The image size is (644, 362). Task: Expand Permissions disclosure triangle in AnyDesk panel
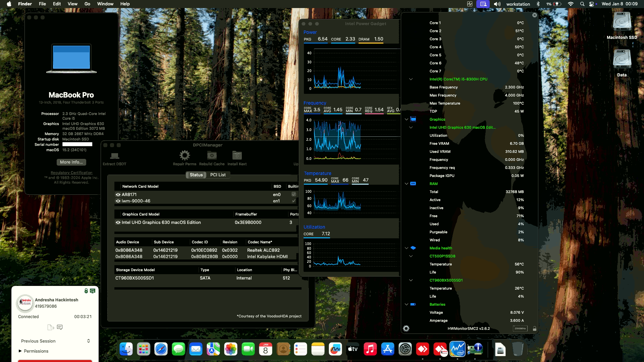(20, 351)
